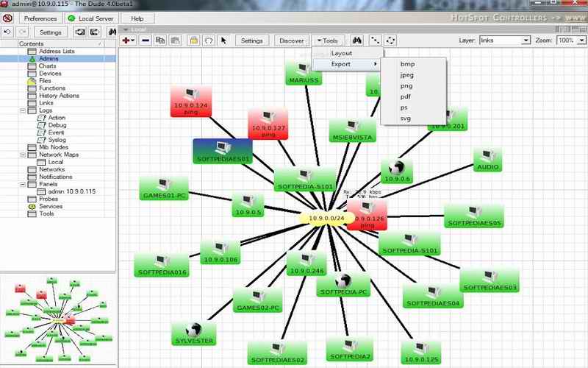588x368 pixels.
Task: Open the Preferences button
Action: pyautogui.click(x=40, y=17)
